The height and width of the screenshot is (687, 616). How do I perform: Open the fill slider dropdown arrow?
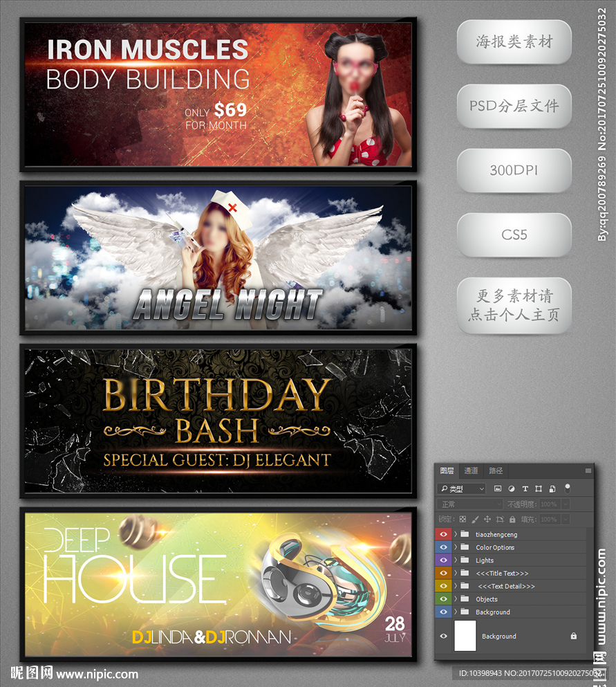566,519
